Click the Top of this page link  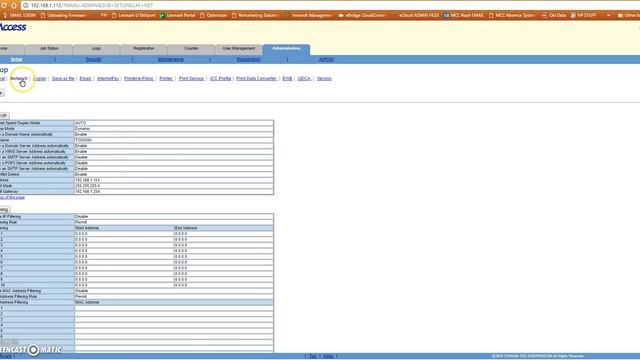point(12,198)
